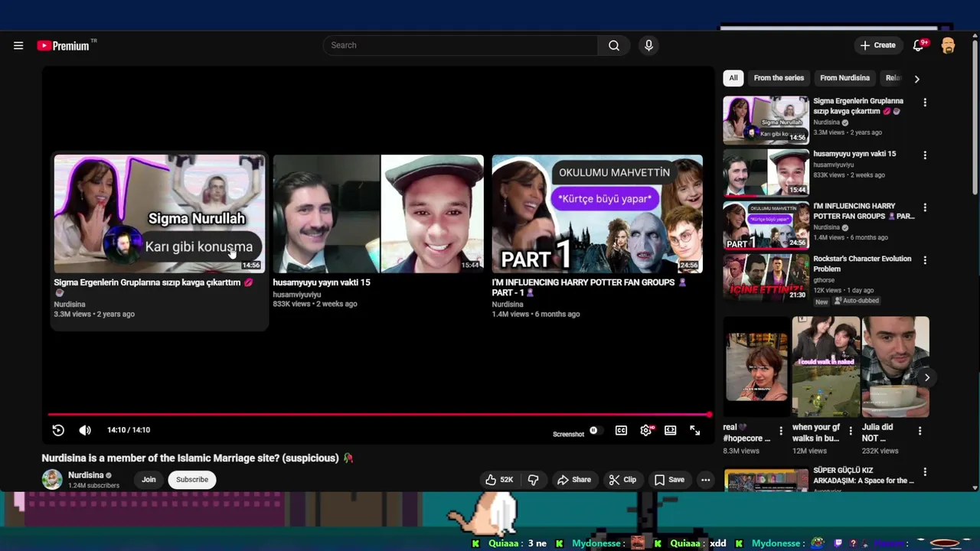This screenshot has width=980, height=551.
Task: Open Nurdisina channel name link
Action: click(x=86, y=475)
